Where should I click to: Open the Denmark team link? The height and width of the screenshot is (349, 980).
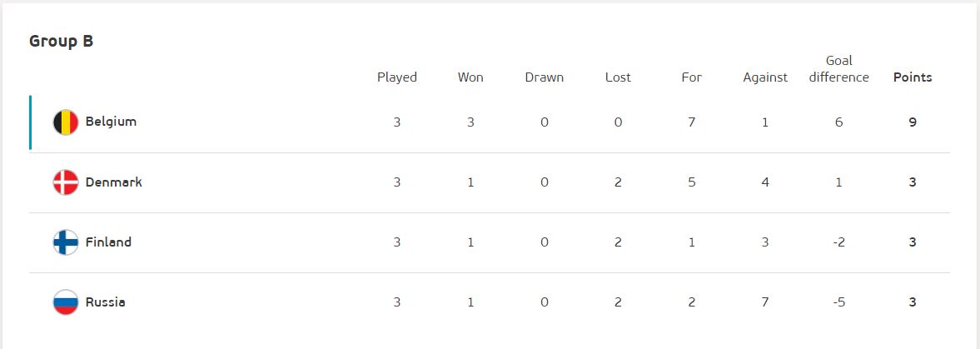pyautogui.click(x=114, y=182)
